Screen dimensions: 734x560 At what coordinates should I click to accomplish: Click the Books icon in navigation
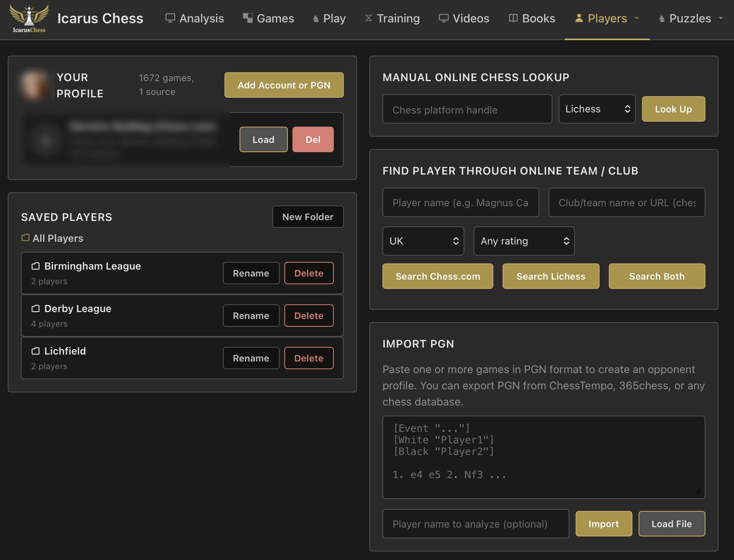[513, 18]
